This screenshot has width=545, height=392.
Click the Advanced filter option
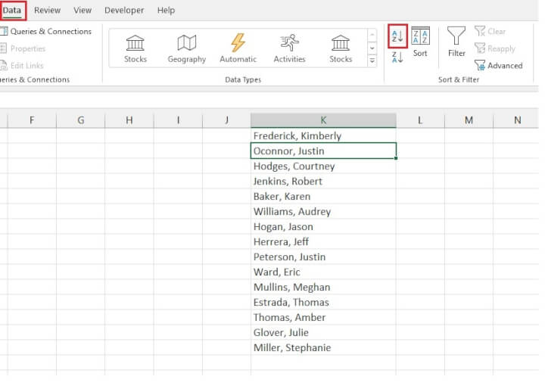pos(498,66)
